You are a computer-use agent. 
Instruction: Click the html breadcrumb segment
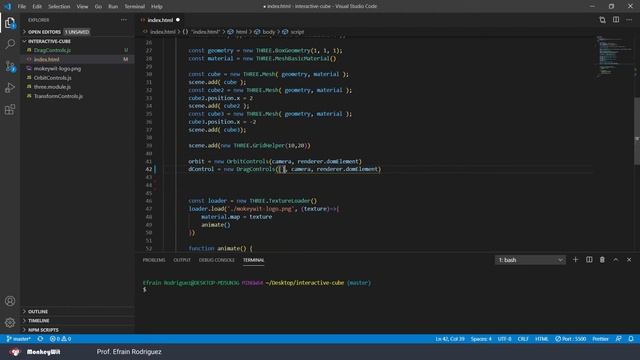(238, 32)
